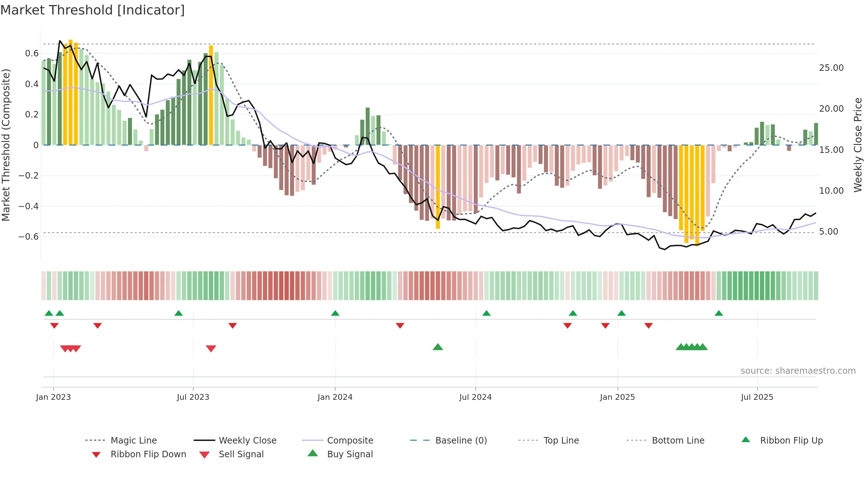Click the red Ribbon Flip Down legend triangle
The width and height of the screenshot is (868, 488).
[x=96, y=455]
